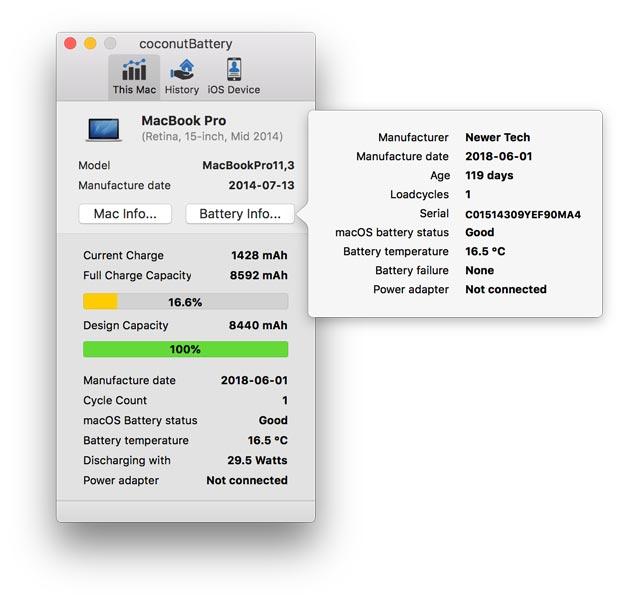This screenshot has height=602, width=632.
Task: Select the 1428 mAh current charge value
Action: (259, 255)
